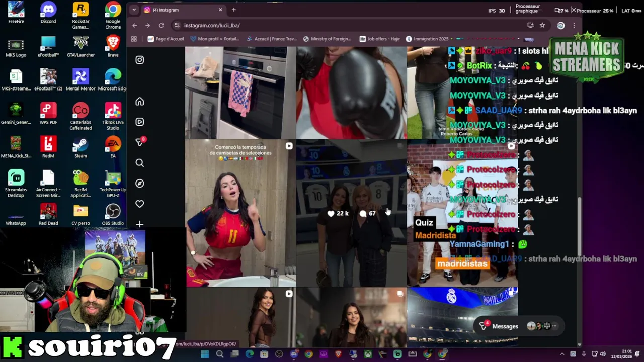Screen dimensions: 644x362
Task: Open the Windows Start menu
Action: click(x=205, y=354)
